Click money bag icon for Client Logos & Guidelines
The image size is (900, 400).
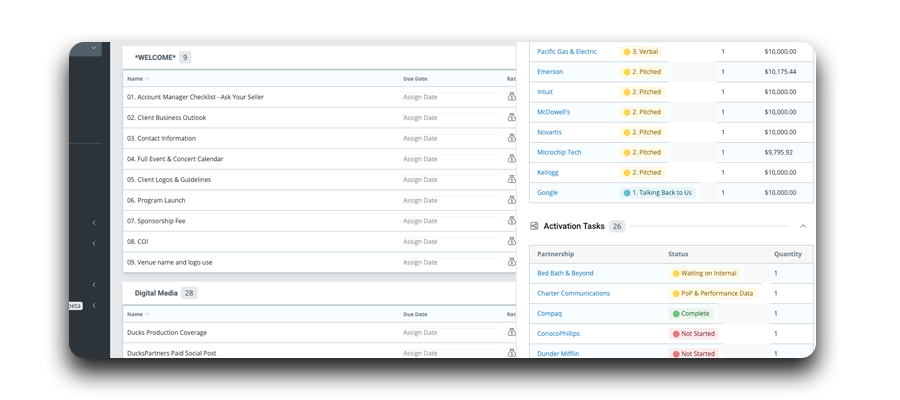coord(511,180)
